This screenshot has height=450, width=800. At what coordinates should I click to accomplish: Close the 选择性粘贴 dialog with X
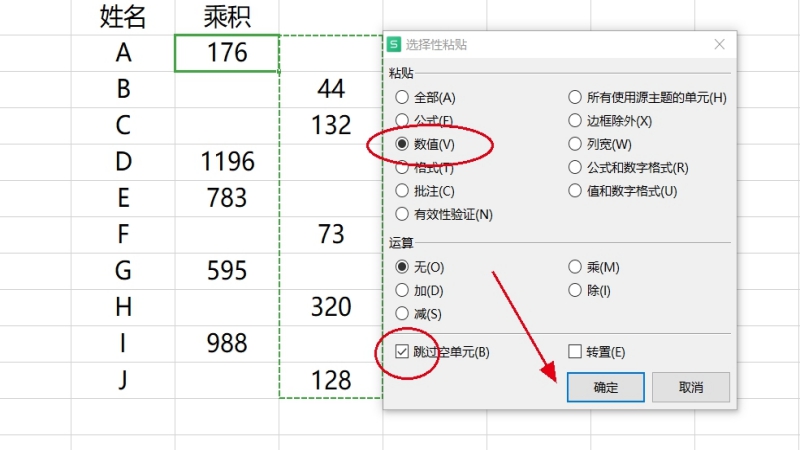click(719, 45)
